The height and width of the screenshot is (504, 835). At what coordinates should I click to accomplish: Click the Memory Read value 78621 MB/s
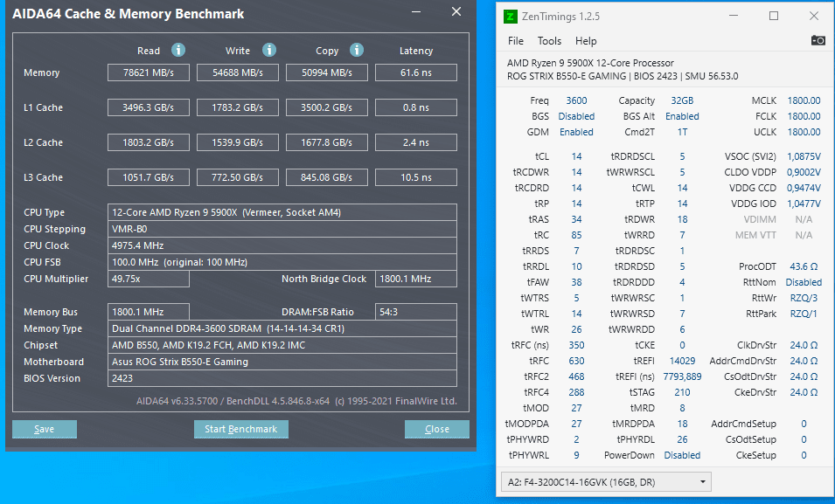[149, 72]
